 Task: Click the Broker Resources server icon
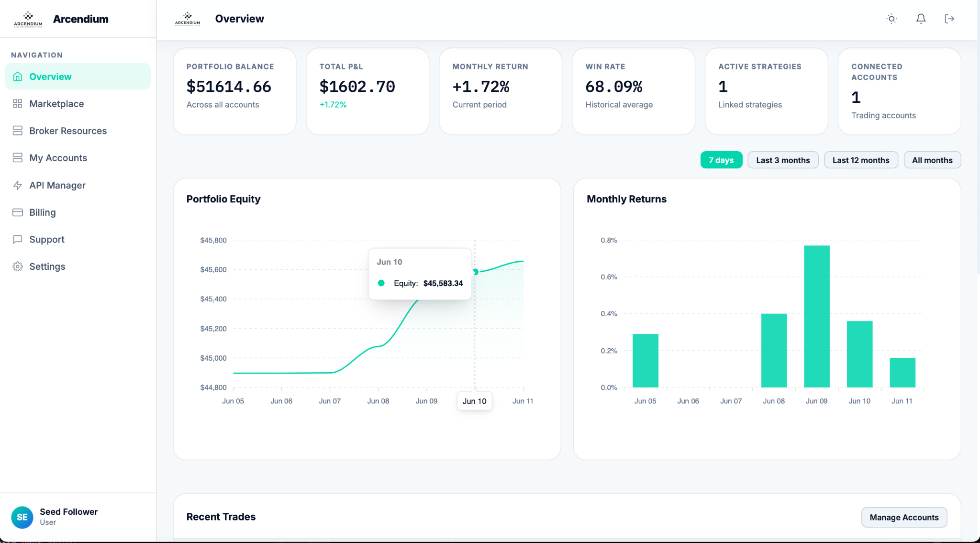tap(18, 131)
